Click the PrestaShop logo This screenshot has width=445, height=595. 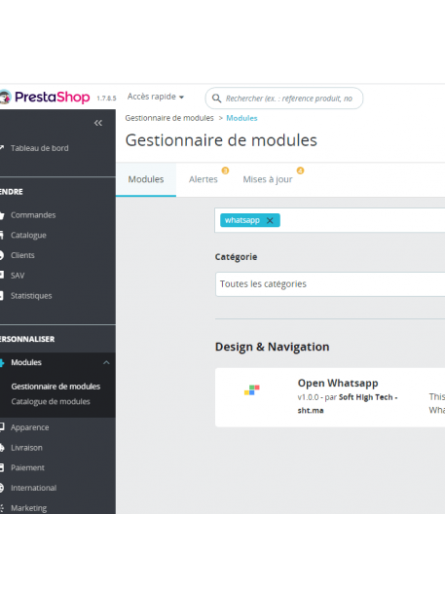pyautogui.click(x=45, y=97)
